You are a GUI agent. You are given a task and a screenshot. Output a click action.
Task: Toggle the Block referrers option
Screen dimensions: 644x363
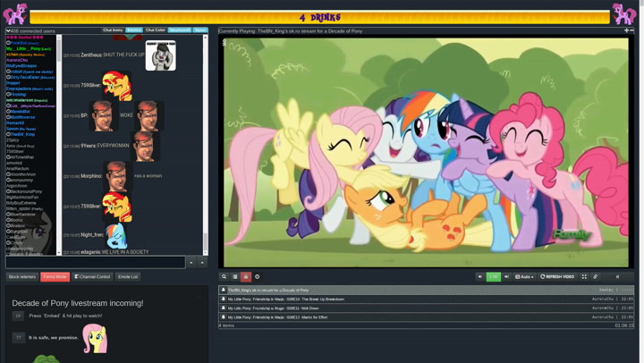22,277
